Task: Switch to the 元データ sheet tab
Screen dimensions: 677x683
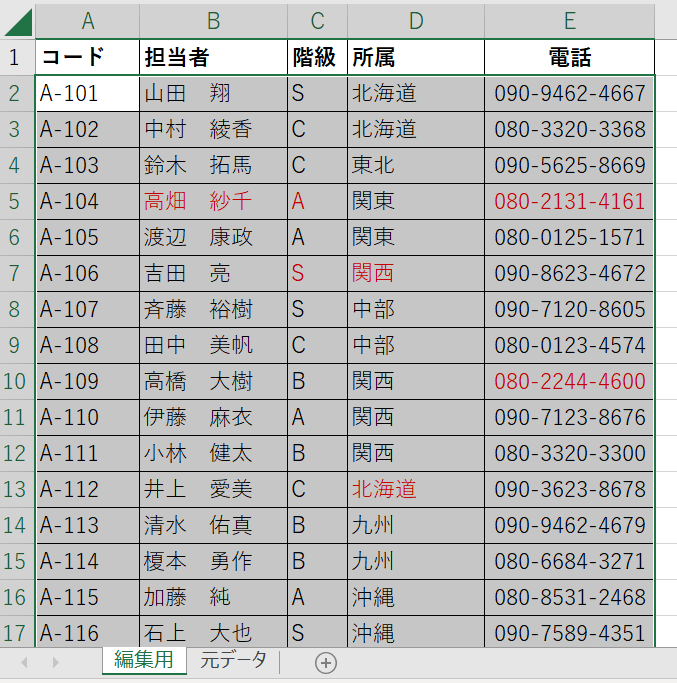Action: point(233,660)
